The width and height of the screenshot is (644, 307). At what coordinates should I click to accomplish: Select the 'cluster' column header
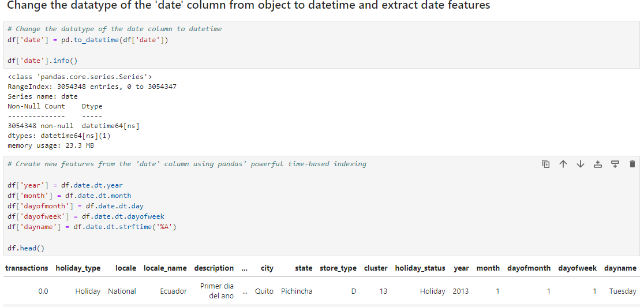[376, 268]
